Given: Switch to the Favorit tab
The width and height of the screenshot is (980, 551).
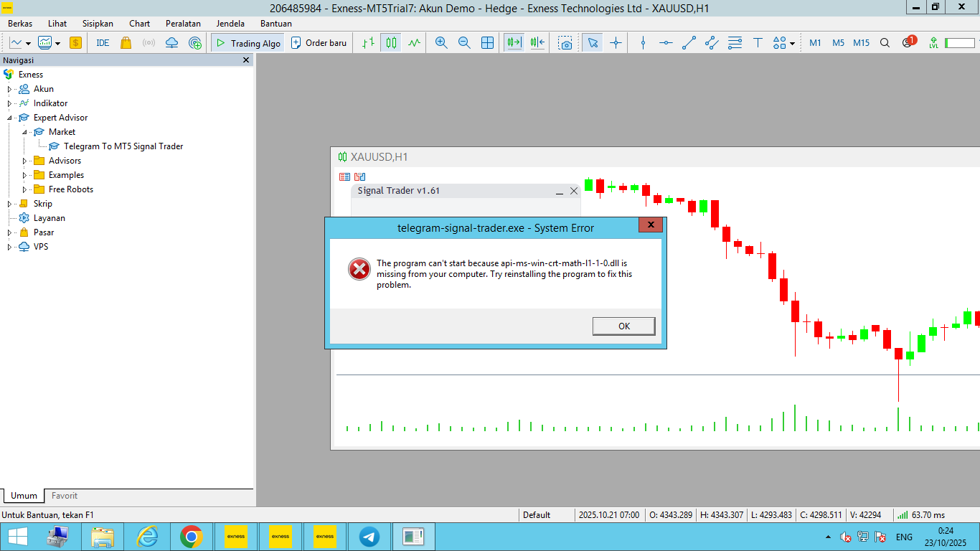Looking at the screenshot, I should (x=65, y=496).
